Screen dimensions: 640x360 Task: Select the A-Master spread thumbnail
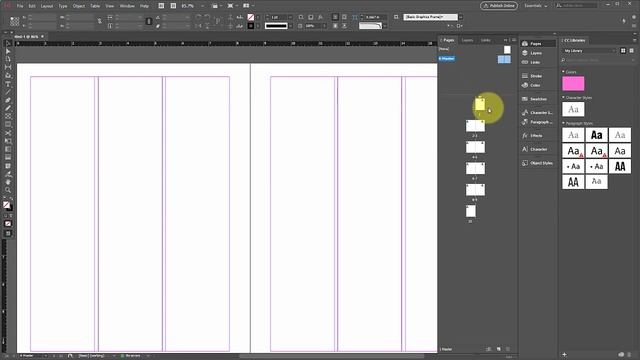[504, 60]
